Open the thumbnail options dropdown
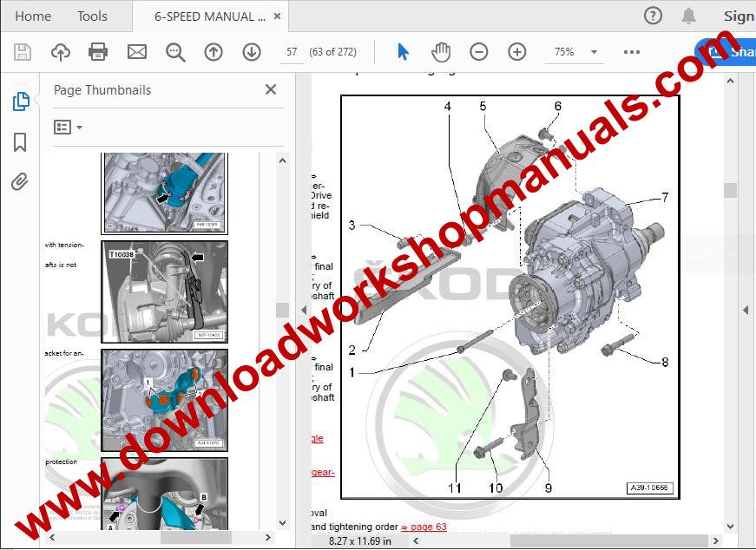 click(x=68, y=128)
